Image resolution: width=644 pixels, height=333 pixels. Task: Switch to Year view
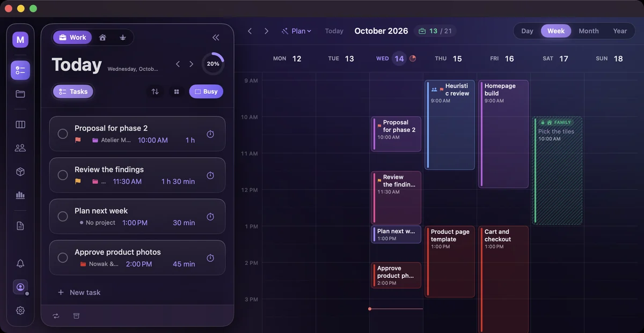click(x=620, y=31)
